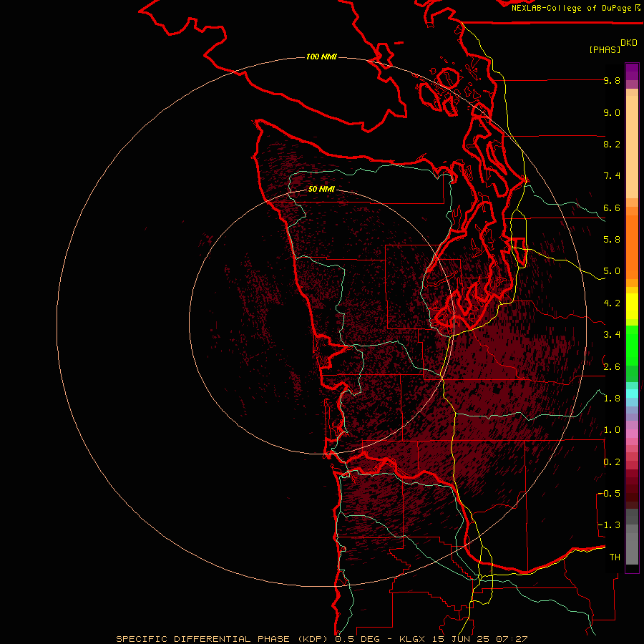Click the 0.2 scale value
This screenshot has height=644, width=644.
pos(612,462)
